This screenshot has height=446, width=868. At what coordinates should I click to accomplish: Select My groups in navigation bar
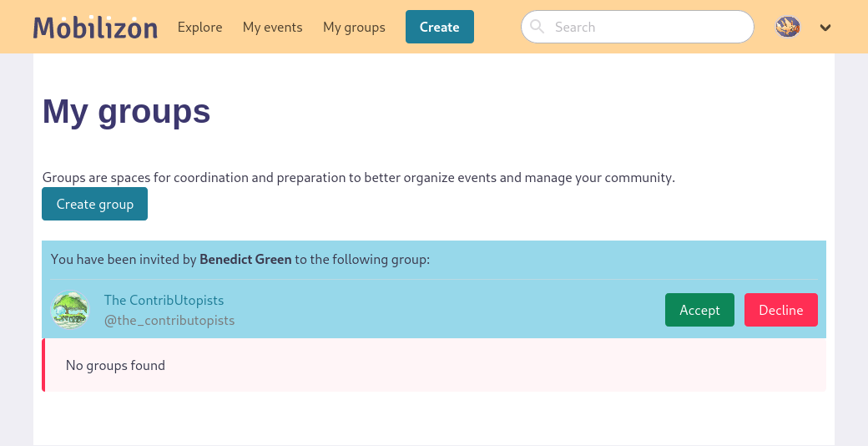(354, 28)
